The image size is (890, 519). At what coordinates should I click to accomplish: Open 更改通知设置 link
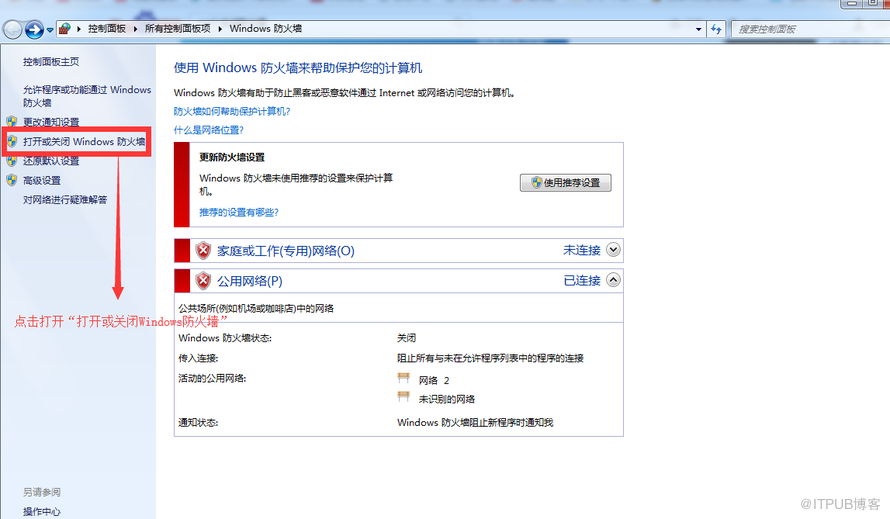pyautogui.click(x=51, y=122)
